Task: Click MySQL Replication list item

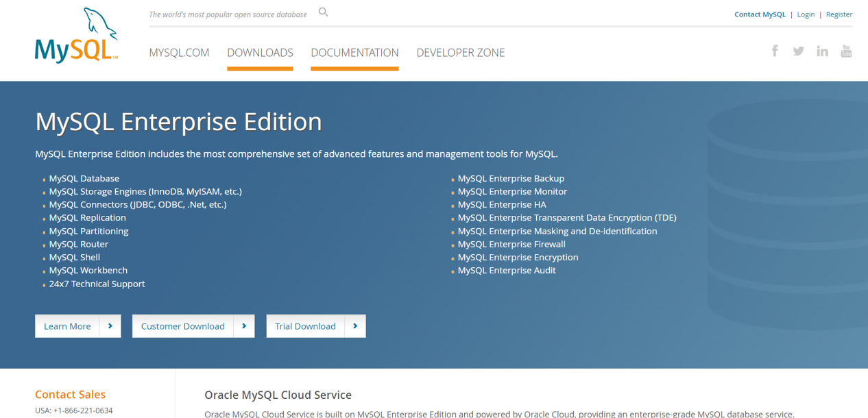Action: click(x=88, y=217)
